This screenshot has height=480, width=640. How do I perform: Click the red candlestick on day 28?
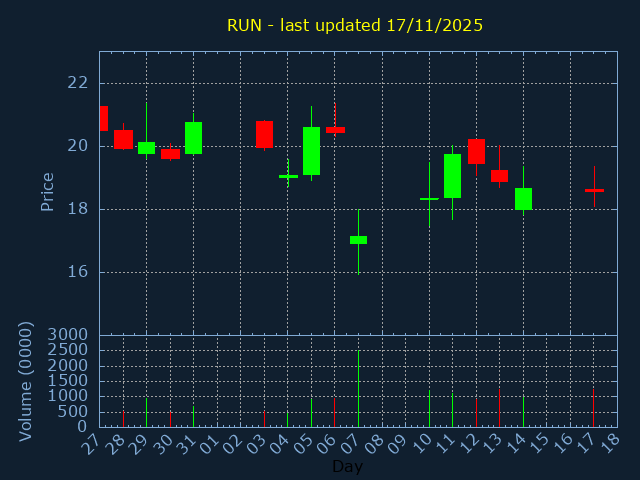click(123, 139)
